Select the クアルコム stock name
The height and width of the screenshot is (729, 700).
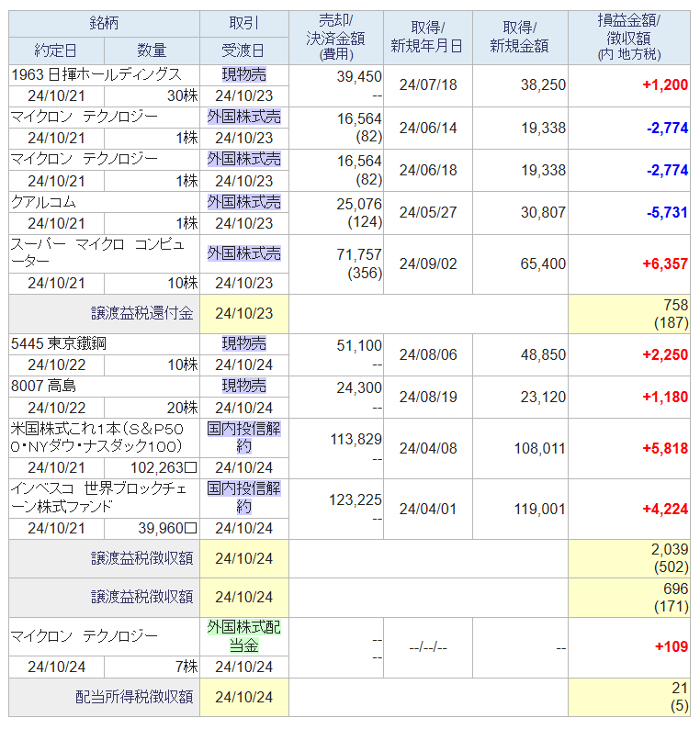[x=43, y=202]
